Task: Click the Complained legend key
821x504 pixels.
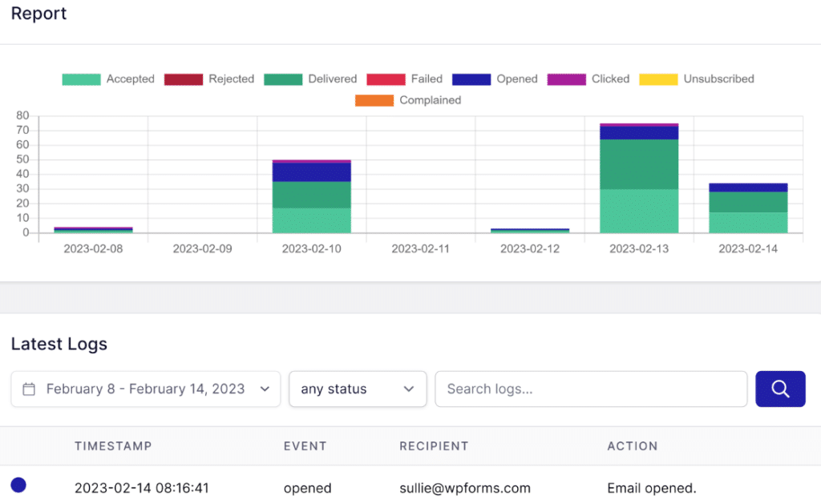Action: 376,100
